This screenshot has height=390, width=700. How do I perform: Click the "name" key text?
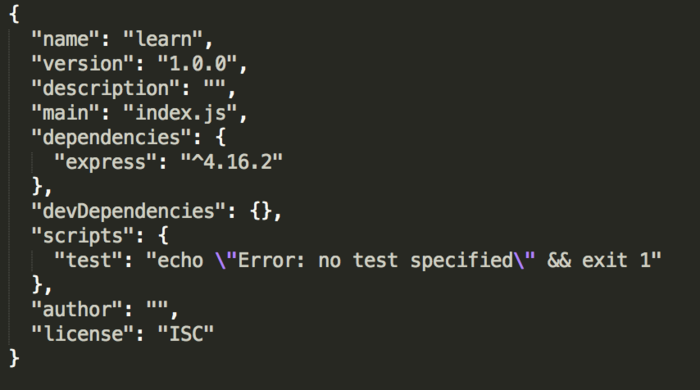(x=66, y=39)
